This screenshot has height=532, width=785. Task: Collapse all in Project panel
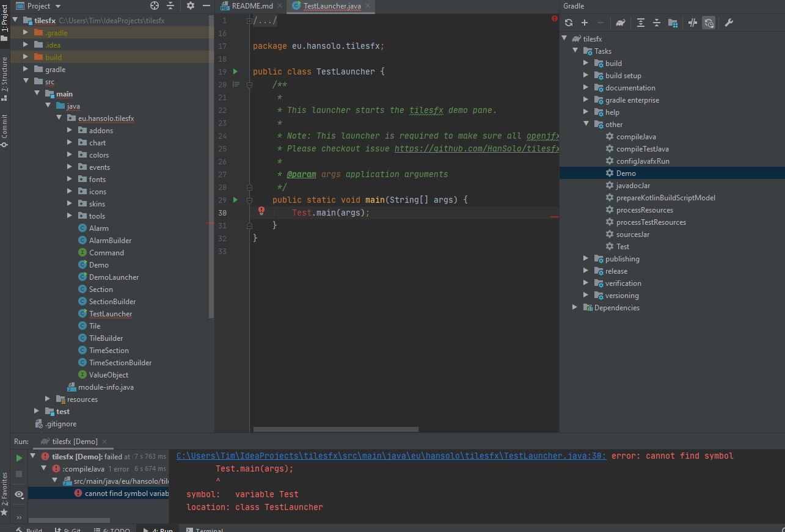click(170, 5)
